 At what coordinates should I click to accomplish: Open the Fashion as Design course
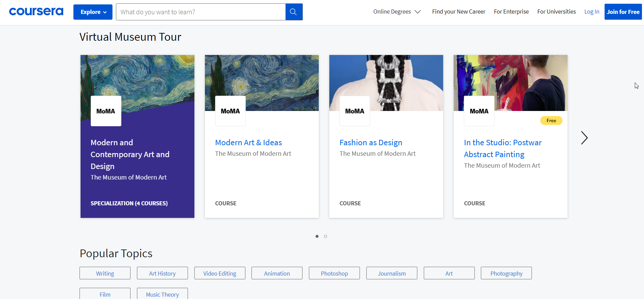[x=371, y=143]
